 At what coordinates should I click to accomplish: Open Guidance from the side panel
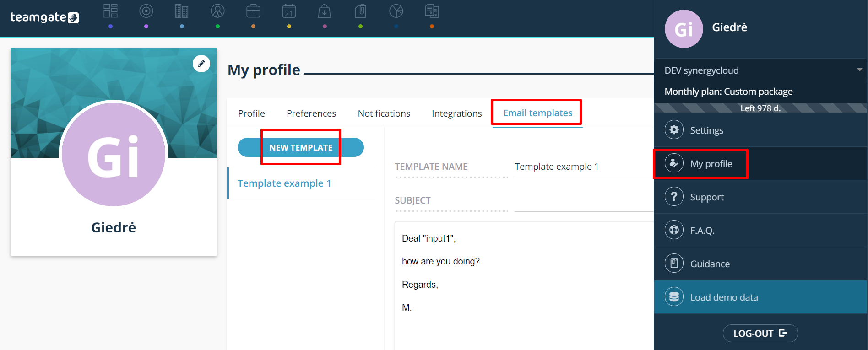(x=761, y=264)
